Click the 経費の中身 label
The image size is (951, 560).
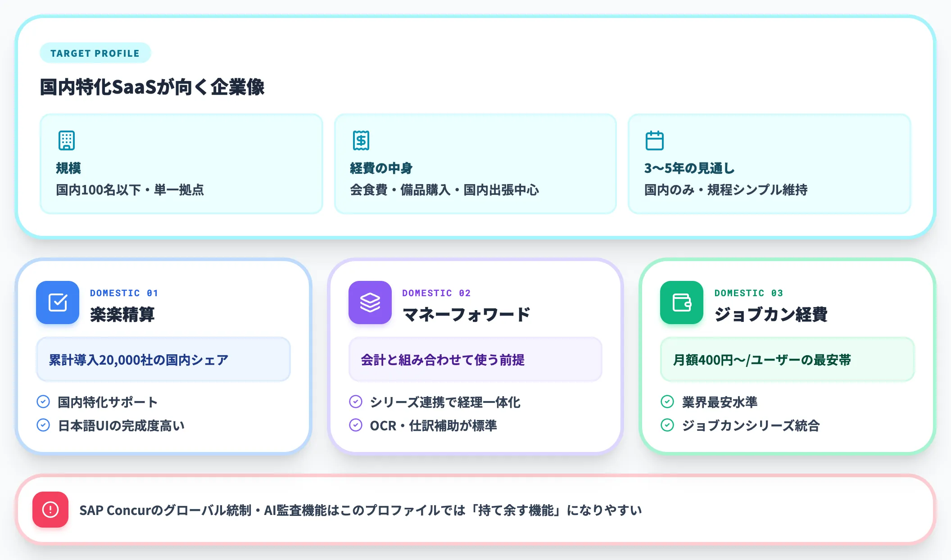381,168
